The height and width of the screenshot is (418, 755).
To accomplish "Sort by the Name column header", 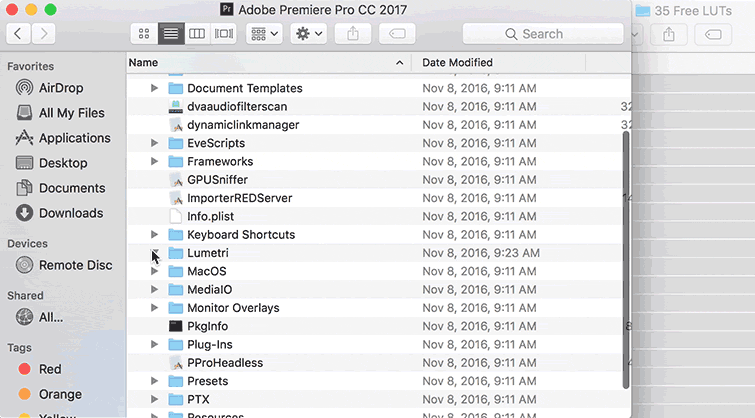I will [x=260, y=62].
